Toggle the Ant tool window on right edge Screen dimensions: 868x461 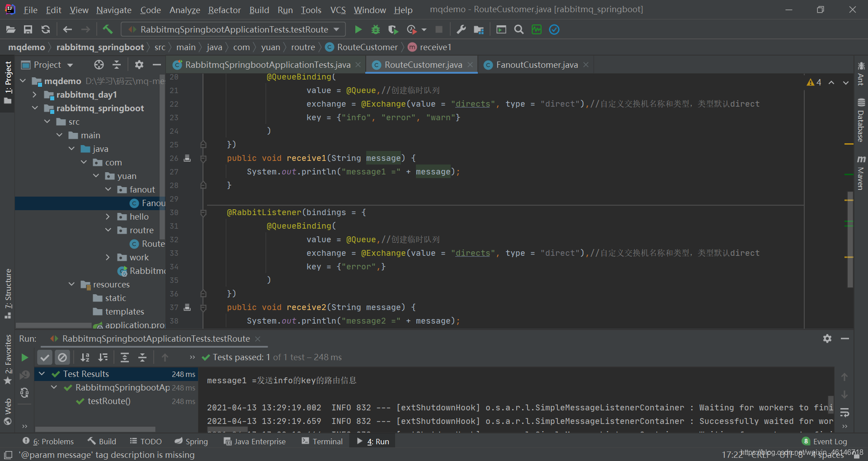tap(861, 73)
